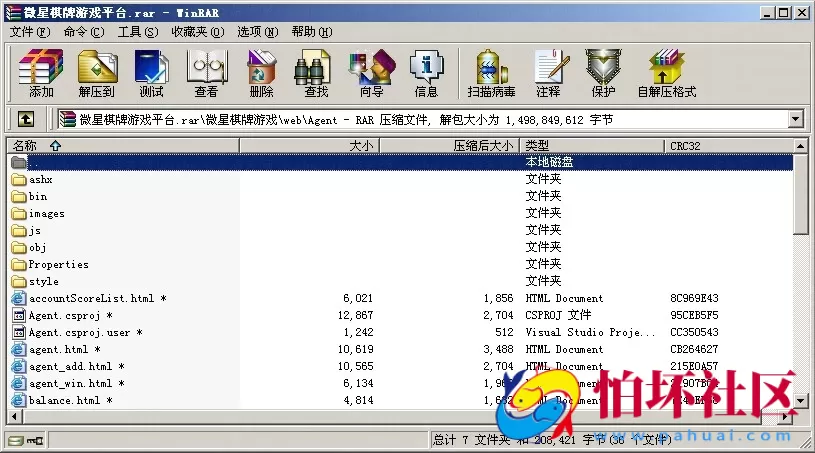The height and width of the screenshot is (453, 815).
Task: Sort by the 压缩后大小 column header
Action: click(x=450, y=146)
